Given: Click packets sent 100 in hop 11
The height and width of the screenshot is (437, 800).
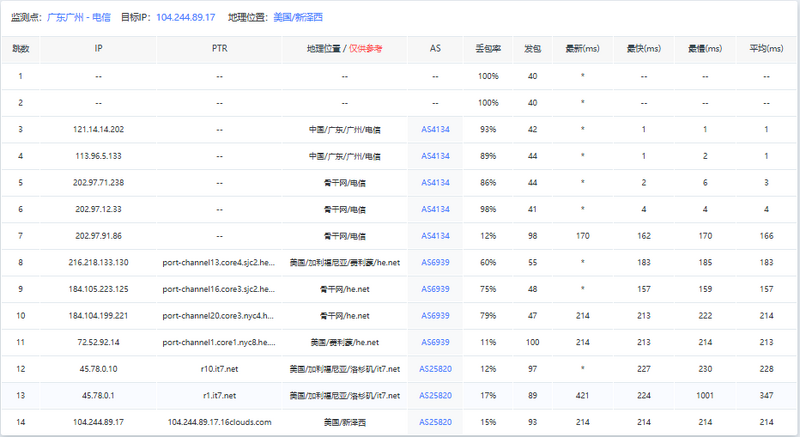Looking at the screenshot, I should [x=532, y=342].
